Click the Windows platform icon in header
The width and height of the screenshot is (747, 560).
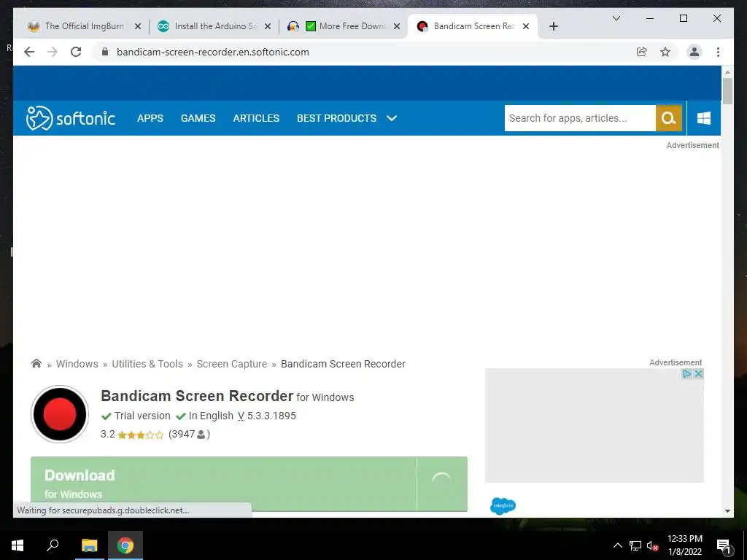(704, 118)
